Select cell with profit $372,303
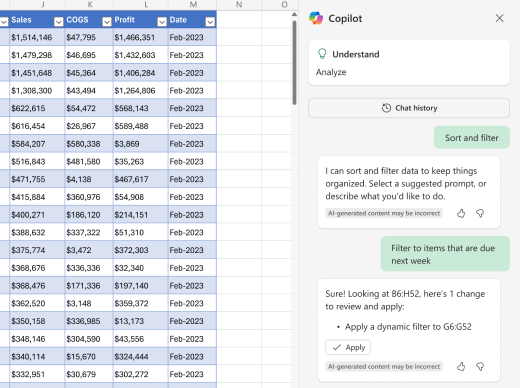The height and width of the screenshot is (388, 520). tap(141, 250)
